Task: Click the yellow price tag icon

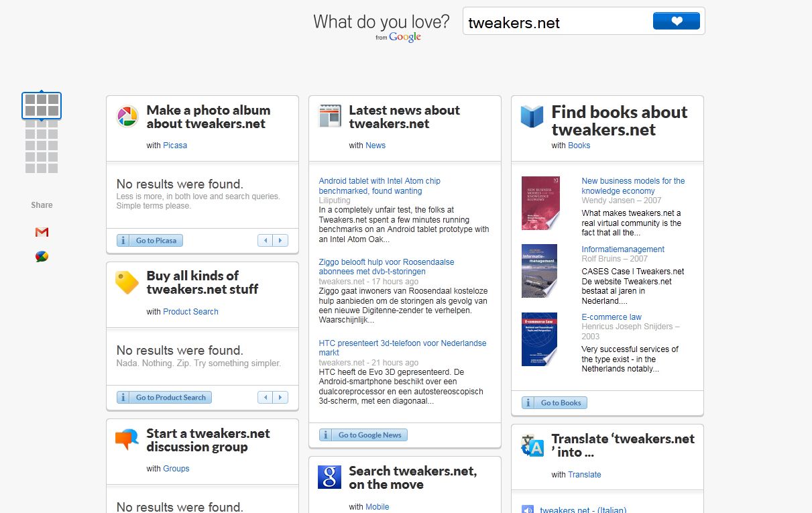Action: [127, 282]
